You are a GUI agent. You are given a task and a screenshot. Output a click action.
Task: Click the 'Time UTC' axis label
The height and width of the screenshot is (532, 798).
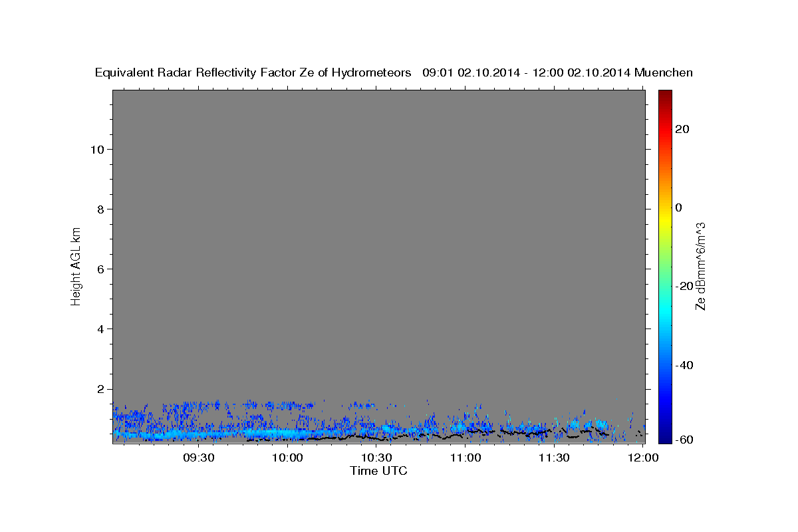tap(378, 471)
